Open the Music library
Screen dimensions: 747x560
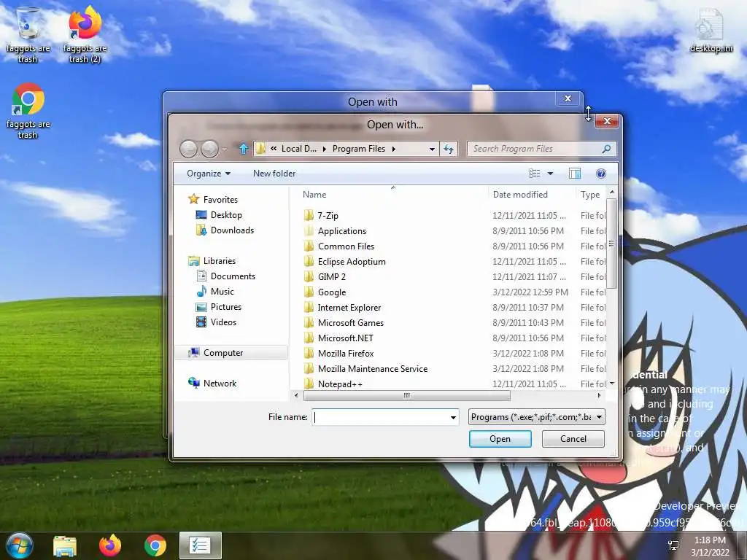pos(215,291)
